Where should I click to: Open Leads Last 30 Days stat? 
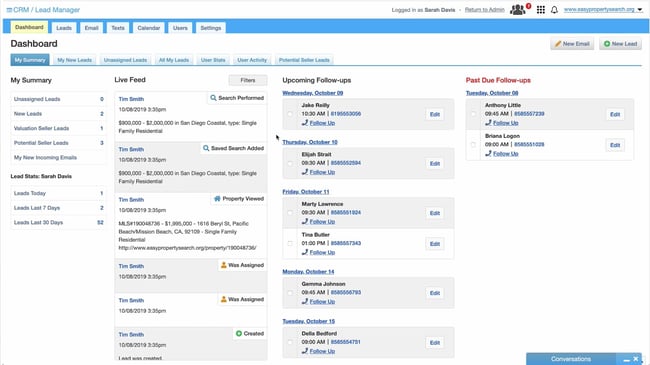click(58, 222)
